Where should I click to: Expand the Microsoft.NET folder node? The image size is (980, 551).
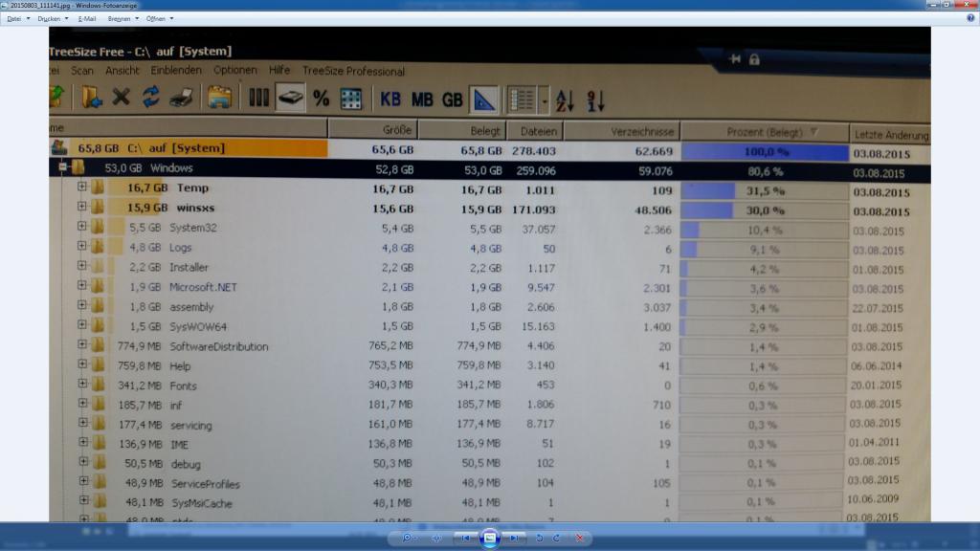[x=82, y=285]
